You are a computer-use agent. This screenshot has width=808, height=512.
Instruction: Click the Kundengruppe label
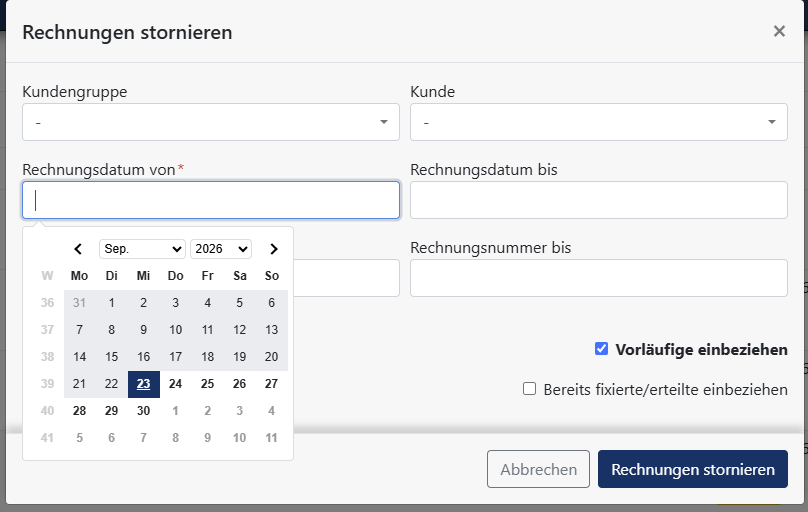pyautogui.click(x=75, y=92)
